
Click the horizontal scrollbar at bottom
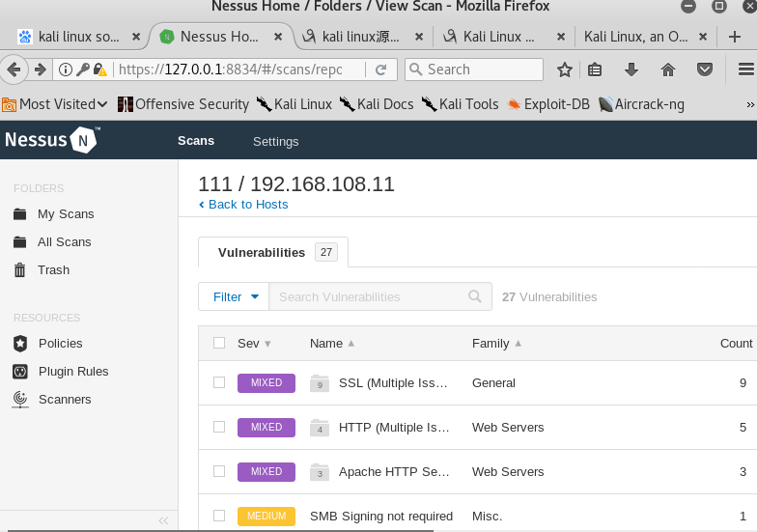[220, 531]
